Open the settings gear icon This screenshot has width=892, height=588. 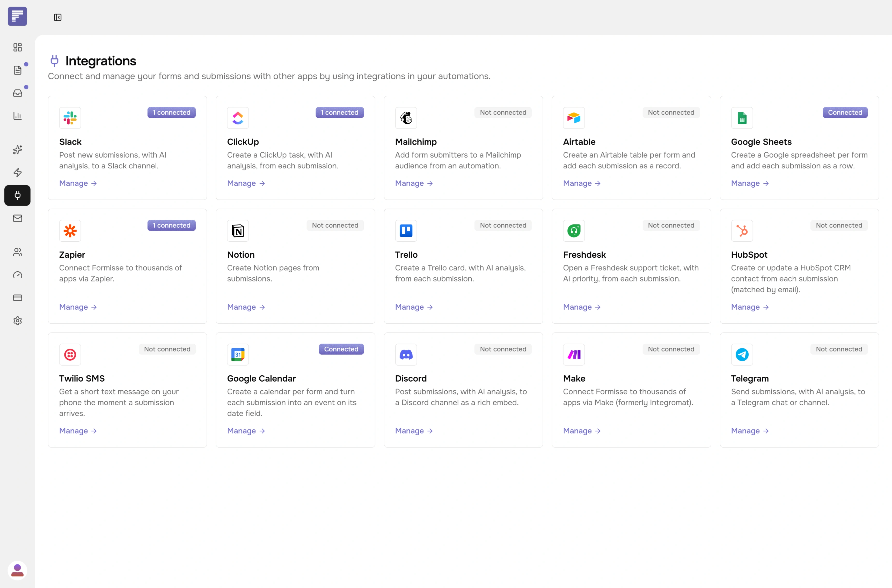tap(17, 321)
